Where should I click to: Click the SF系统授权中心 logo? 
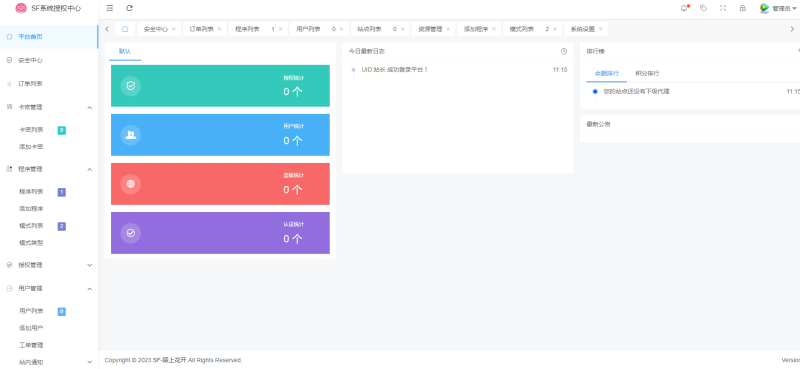[x=48, y=8]
